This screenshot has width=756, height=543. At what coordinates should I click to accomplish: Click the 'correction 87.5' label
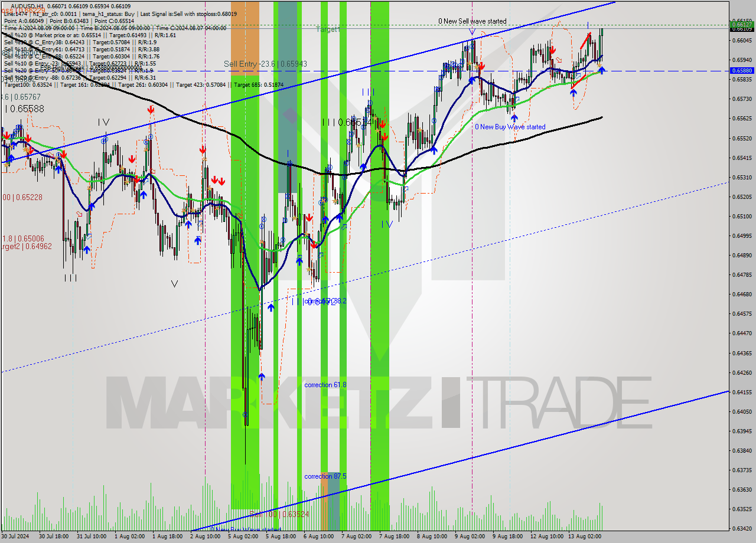325,476
